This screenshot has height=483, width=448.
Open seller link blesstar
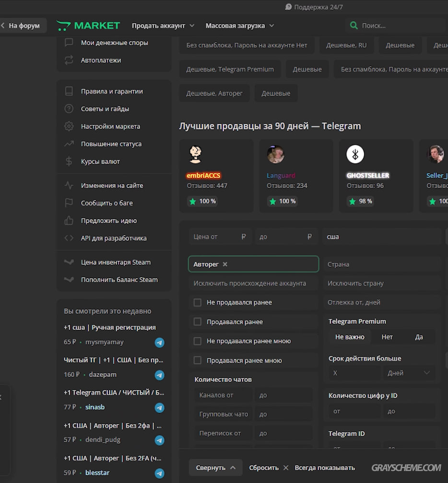[x=97, y=473]
